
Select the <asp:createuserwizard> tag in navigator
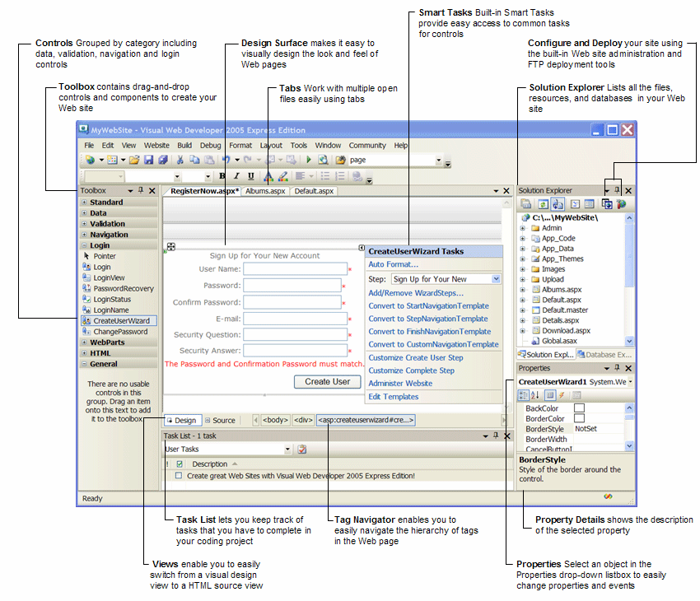366,421
